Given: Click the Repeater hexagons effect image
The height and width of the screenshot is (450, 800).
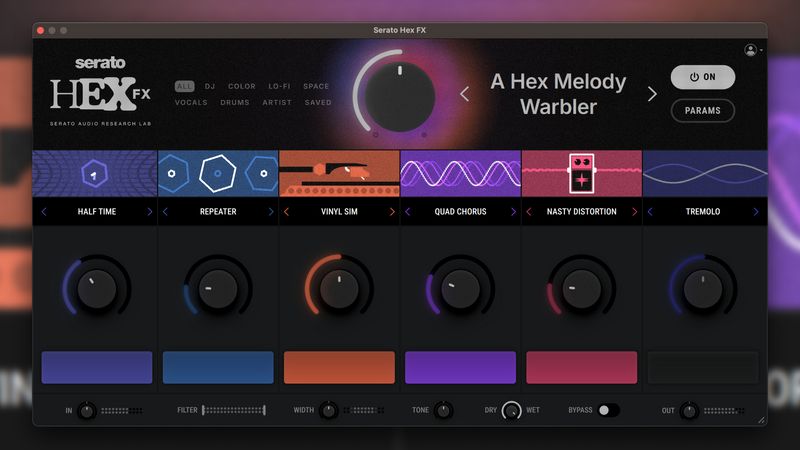Looking at the screenshot, I should (218, 173).
